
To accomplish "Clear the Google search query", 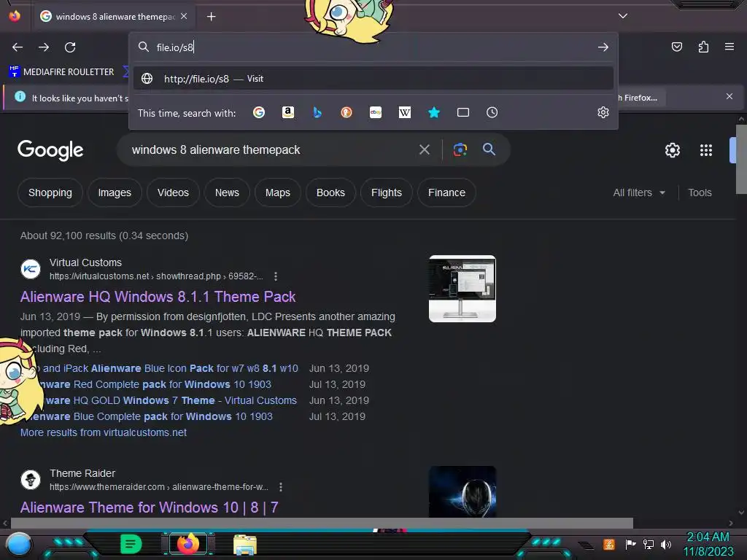I will (x=425, y=150).
